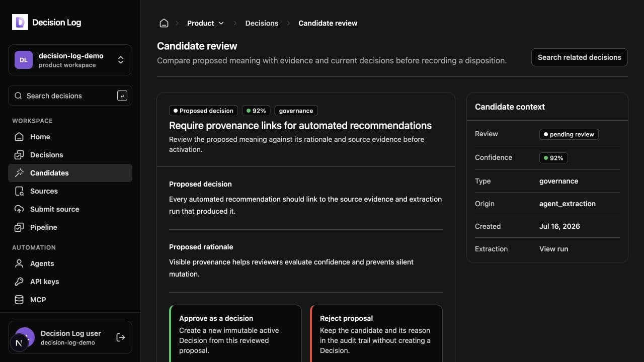Expand the Product breadcrumb dropdown

[205, 23]
